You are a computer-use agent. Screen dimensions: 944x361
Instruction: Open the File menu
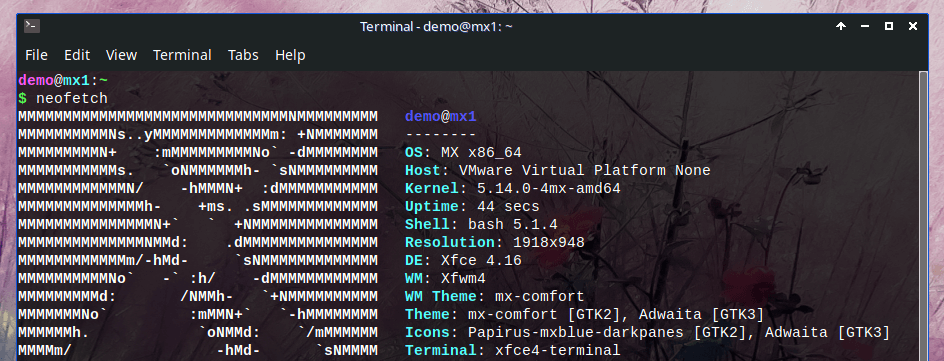(36, 55)
